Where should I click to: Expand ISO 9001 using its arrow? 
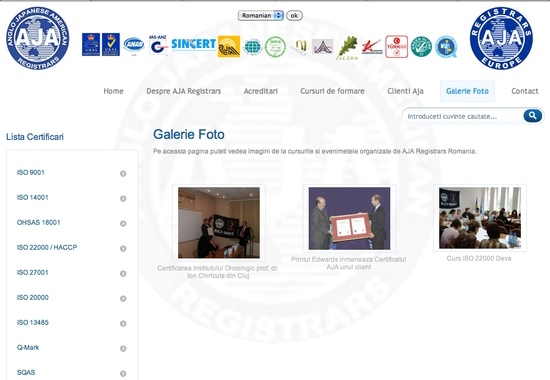click(123, 173)
